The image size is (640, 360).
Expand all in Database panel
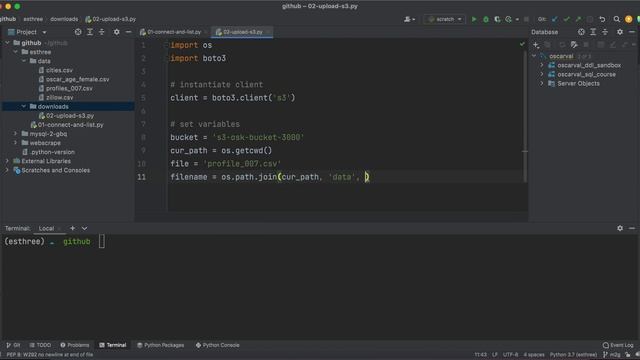pyautogui.click(x=593, y=32)
